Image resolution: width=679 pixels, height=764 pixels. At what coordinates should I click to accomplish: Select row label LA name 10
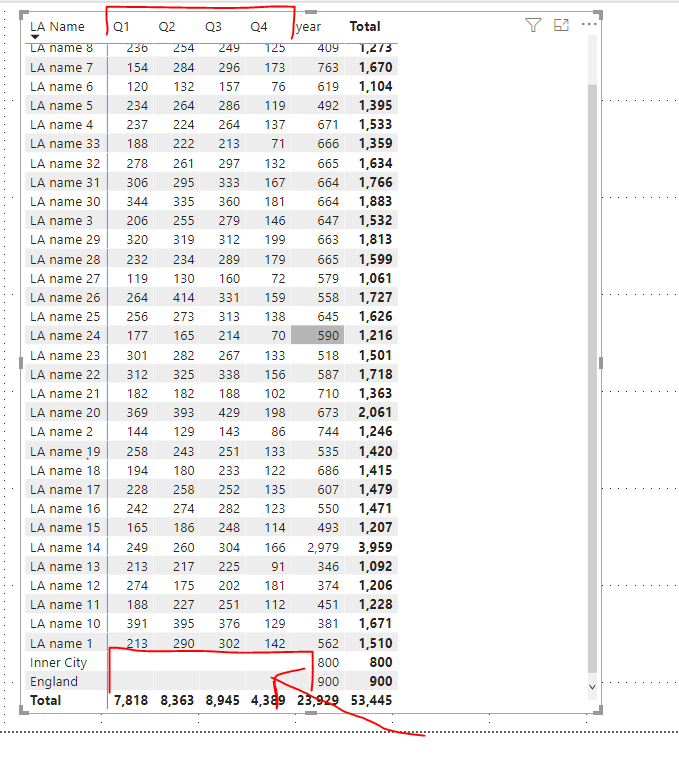point(65,623)
